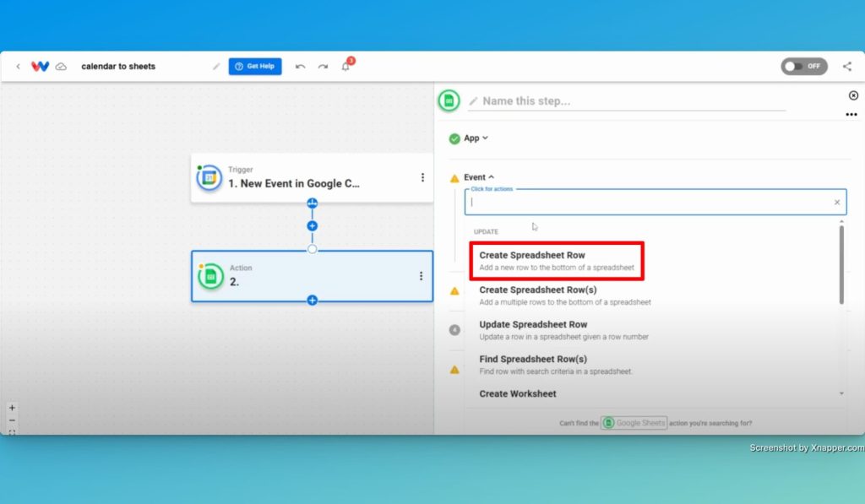Open the workflow app logo

[41, 66]
